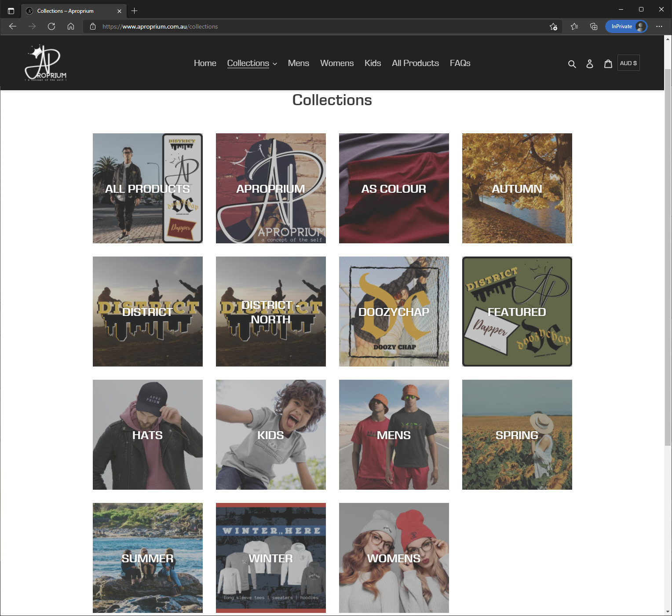Click the Aproprium logo in header
This screenshot has height=616, width=672.
point(46,63)
